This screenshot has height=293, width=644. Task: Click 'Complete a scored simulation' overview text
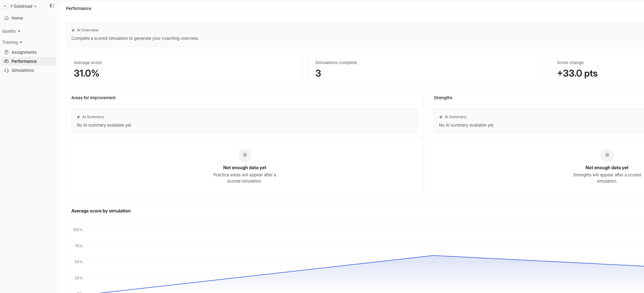(x=135, y=38)
